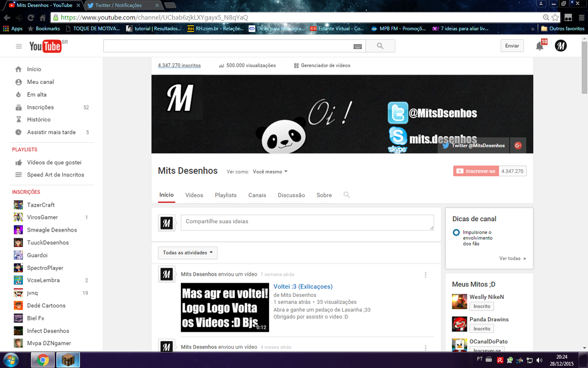This screenshot has width=588, height=368.
Task: Click Inscrito button for Panda Drawins
Action: [482, 328]
